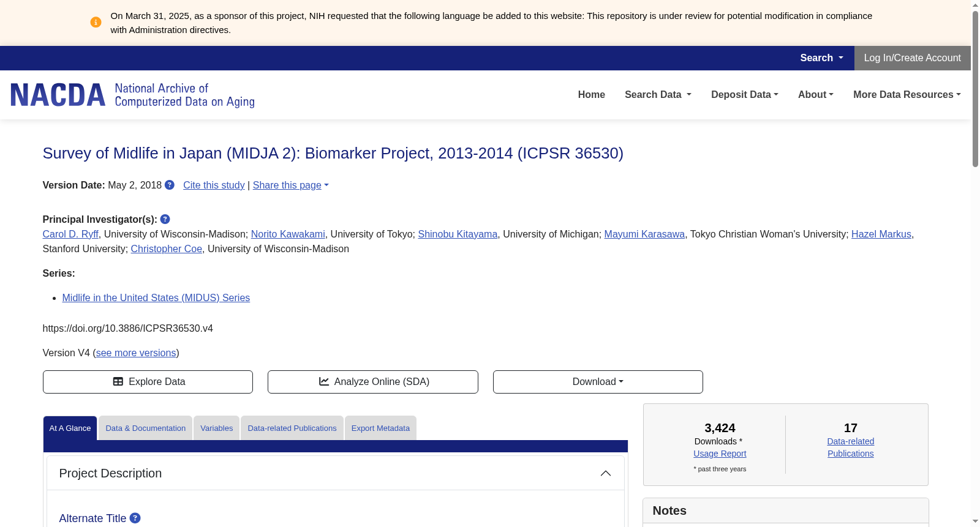
Task: Click the DOI text https://doi.org/10.3886/ICPSR36530.v4
Action: tap(128, 329)
